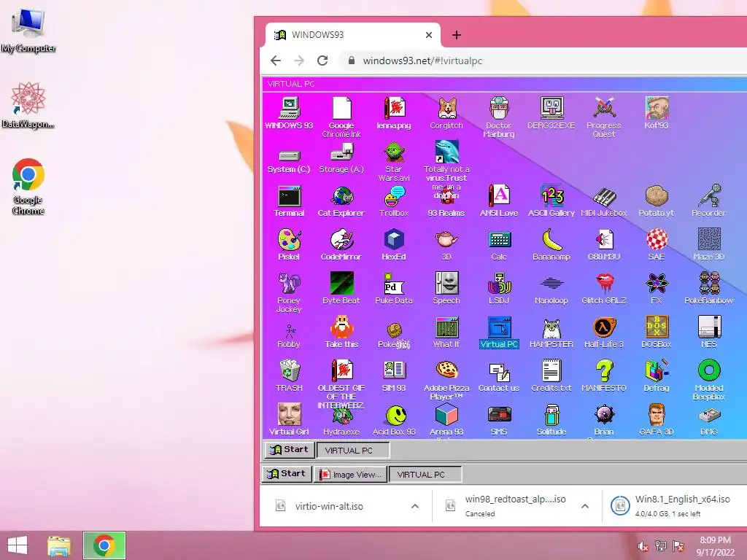The image size is (747, 560).
Task: Launch Byte Beat icon
Action: click(x=341, y=288)
